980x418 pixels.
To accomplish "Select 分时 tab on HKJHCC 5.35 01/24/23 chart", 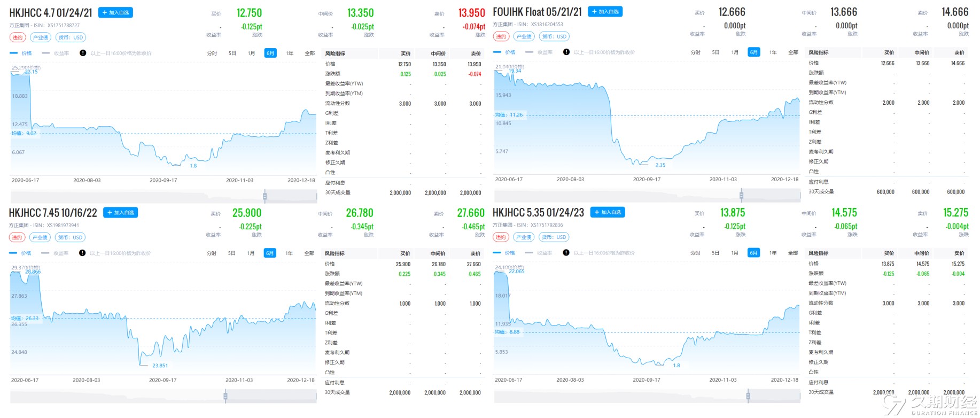I will [695, 252].
